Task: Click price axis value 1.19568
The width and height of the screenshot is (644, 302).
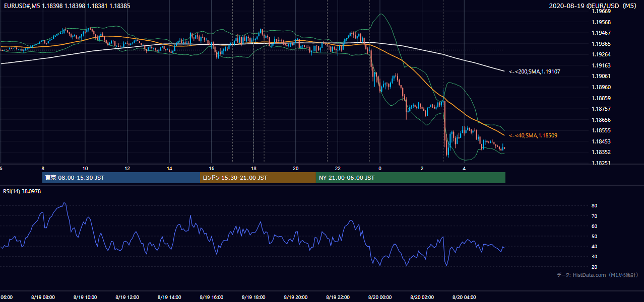Action: point(601,22)
